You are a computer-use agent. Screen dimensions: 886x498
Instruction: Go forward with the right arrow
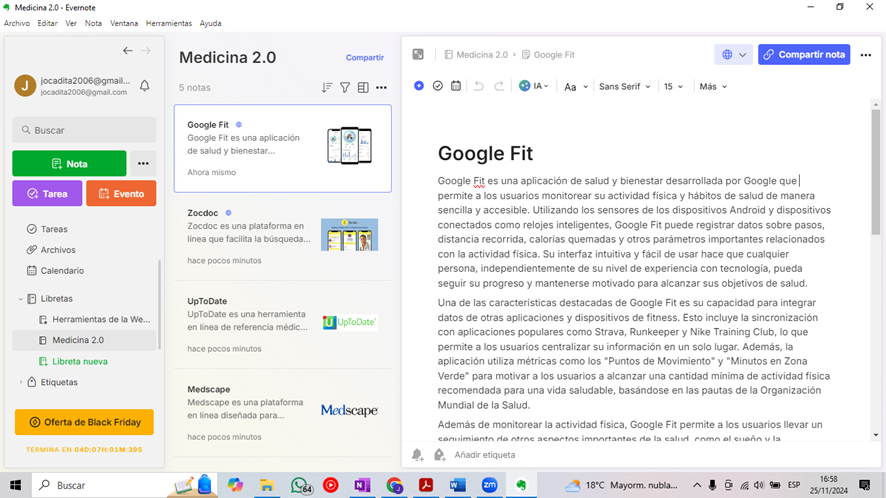point(146,51)
